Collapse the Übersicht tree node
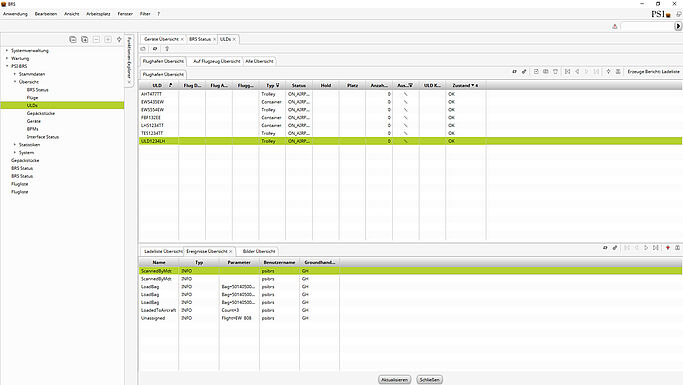 [15, 82]
